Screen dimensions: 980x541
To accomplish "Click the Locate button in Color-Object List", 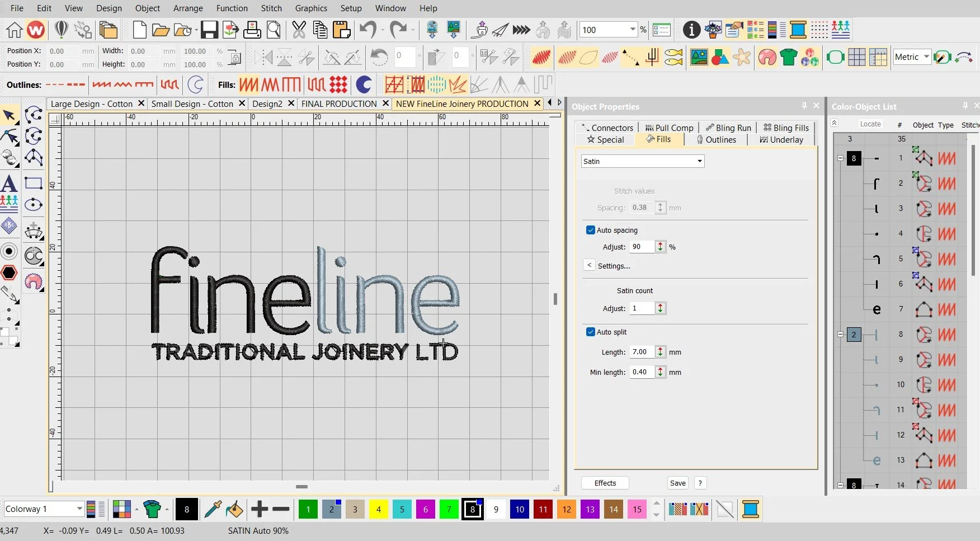I will [x=870, y=124].
